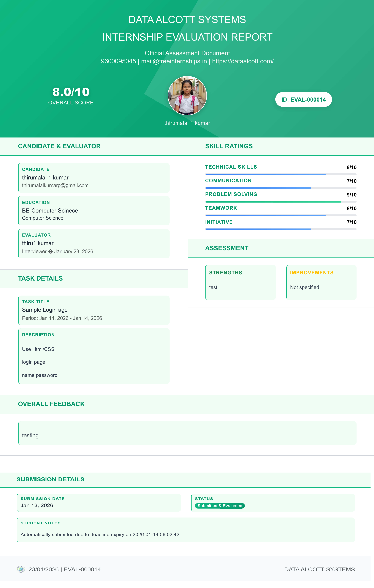Select the STATUS label in Submission Details
Image resolution: width=374 pixels, height=588 pixels.
tap(204, 499)
